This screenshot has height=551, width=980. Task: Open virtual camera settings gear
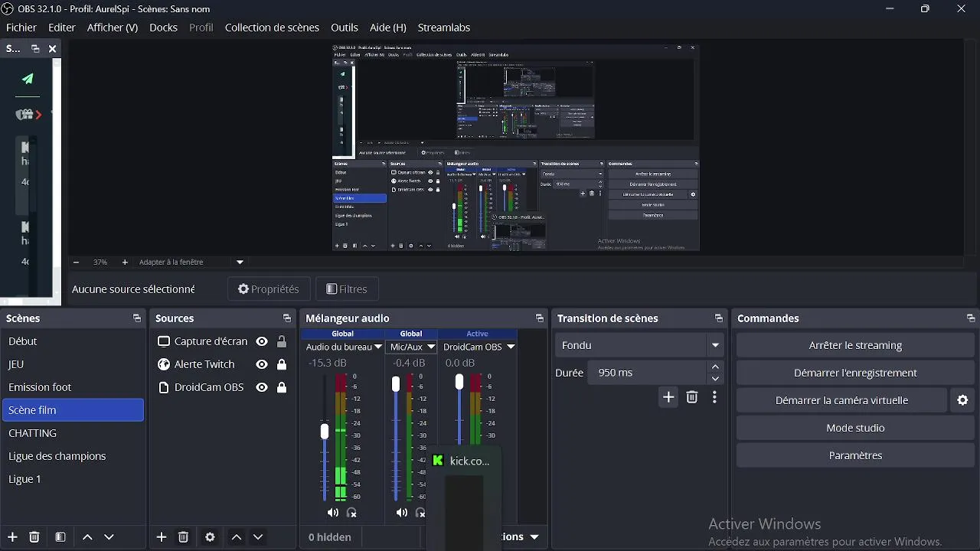point(963,400)
